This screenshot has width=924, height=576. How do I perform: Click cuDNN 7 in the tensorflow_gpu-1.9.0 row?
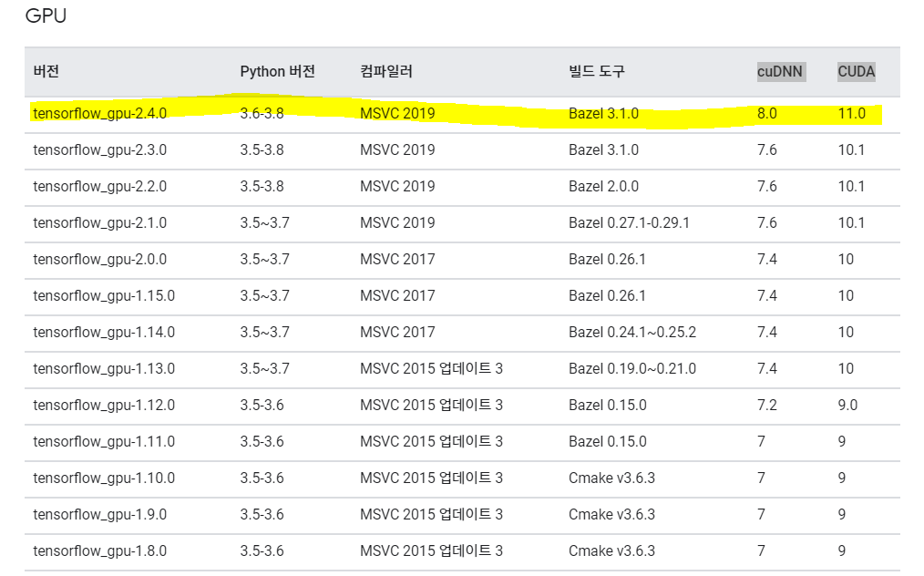pyautogui.click(x=762, y=515)
